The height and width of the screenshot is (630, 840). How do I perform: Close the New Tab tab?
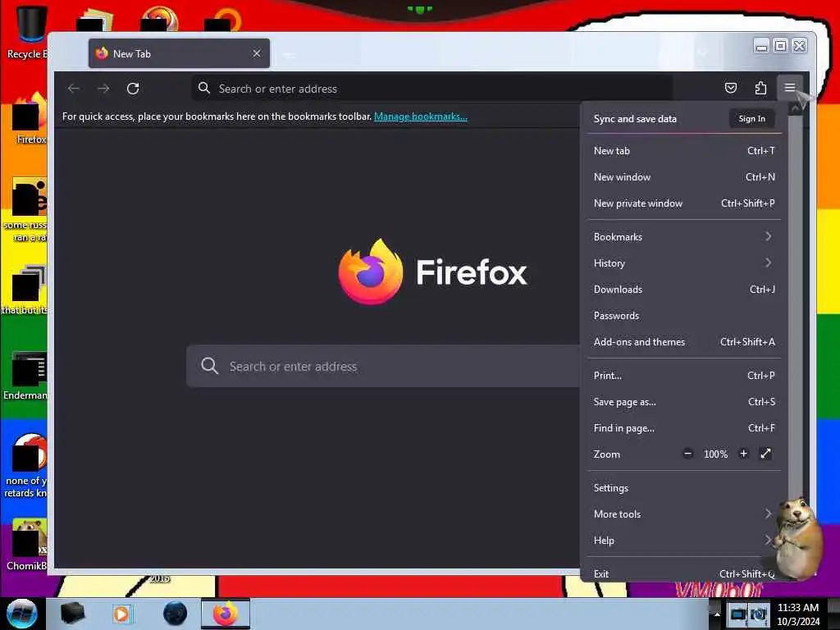click(257, 53)
